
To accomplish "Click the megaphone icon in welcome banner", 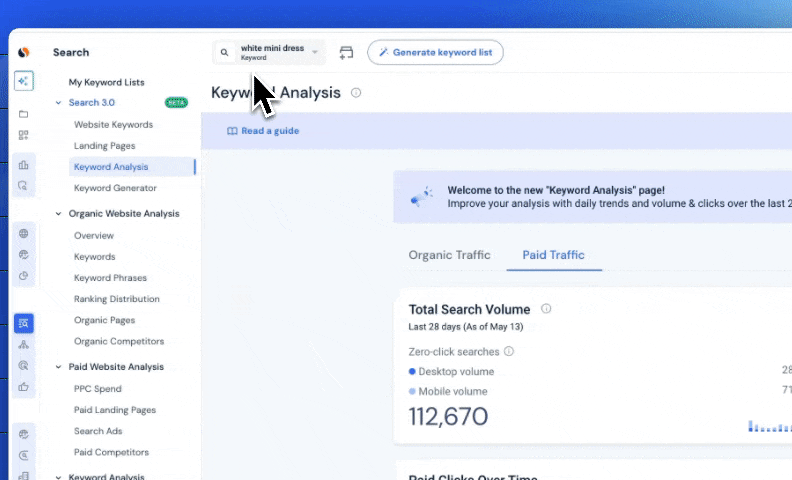I will 422,197.
